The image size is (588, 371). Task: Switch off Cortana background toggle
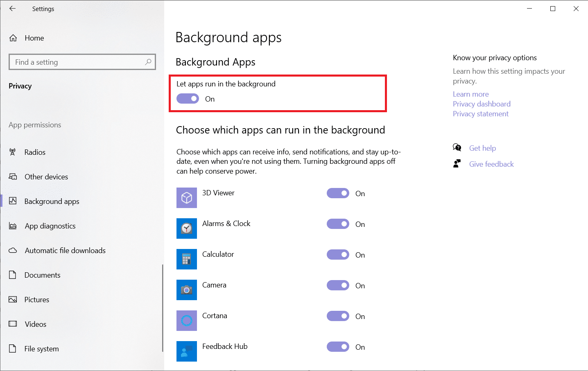(x=338, y=316)
